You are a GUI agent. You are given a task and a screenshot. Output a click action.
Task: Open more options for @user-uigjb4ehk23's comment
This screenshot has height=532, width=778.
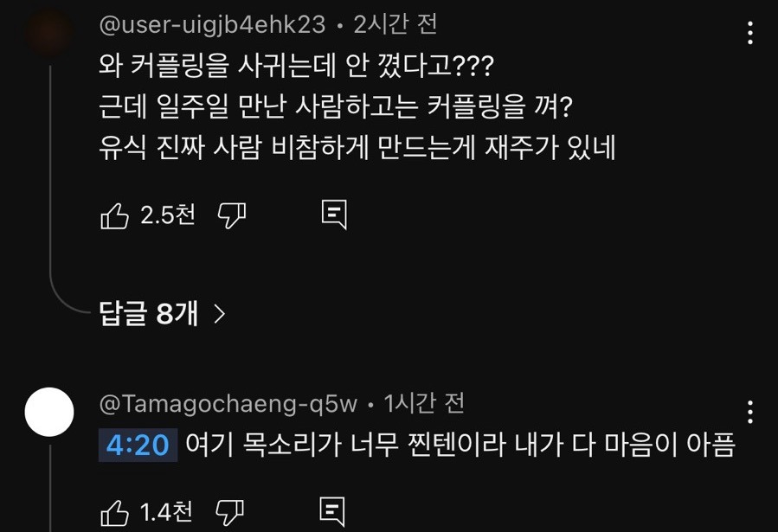tap(749, 34)
